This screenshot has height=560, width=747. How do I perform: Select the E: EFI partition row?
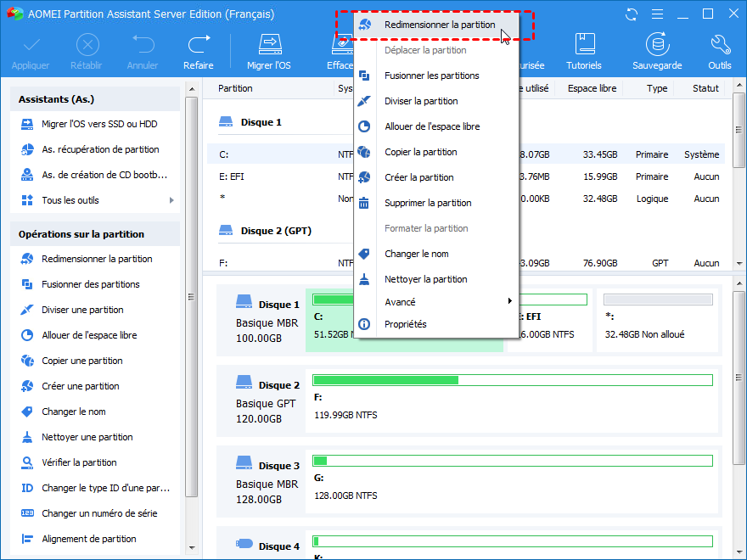point(466,176)
